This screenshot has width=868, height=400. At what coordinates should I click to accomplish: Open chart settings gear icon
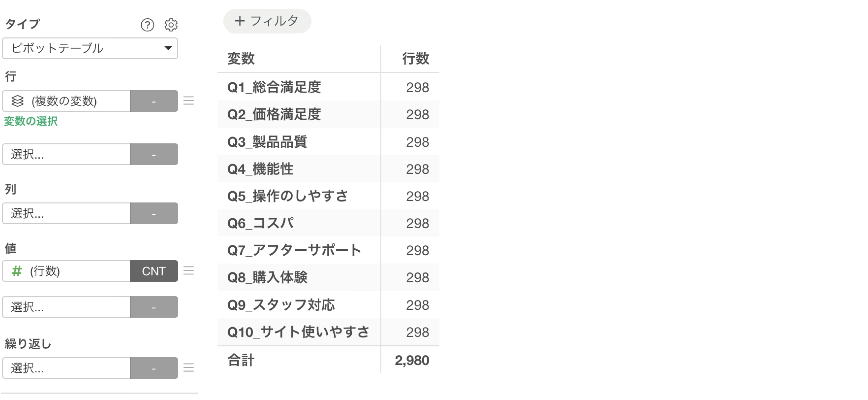pyautogui.click(x=171, y=25)
